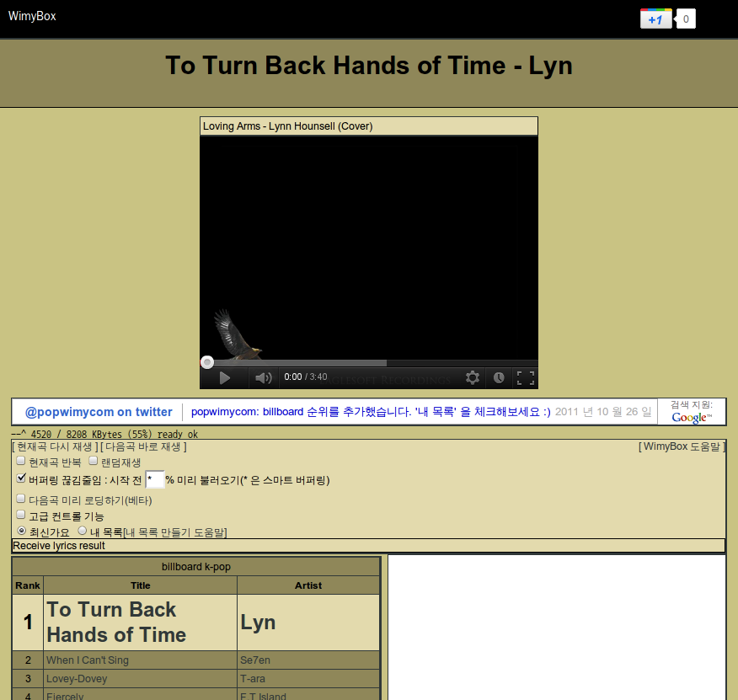Select the 내 목록 radio button
This screenshot has width=738, height=700.
(83, 531)
